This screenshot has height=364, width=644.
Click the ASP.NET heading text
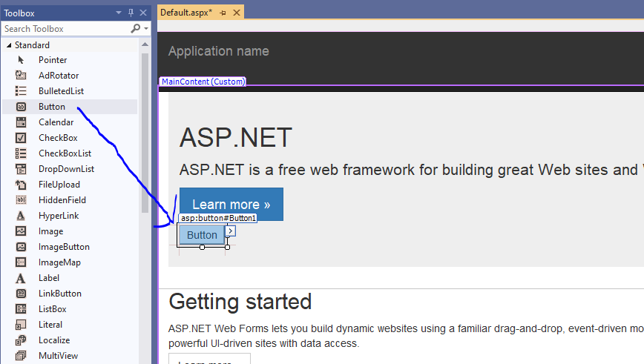pos(236,137)
